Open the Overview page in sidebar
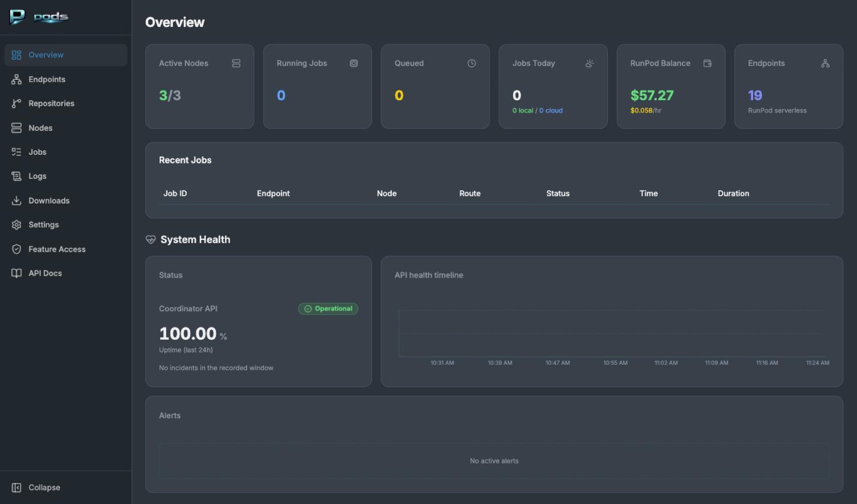 click(66, 55)
